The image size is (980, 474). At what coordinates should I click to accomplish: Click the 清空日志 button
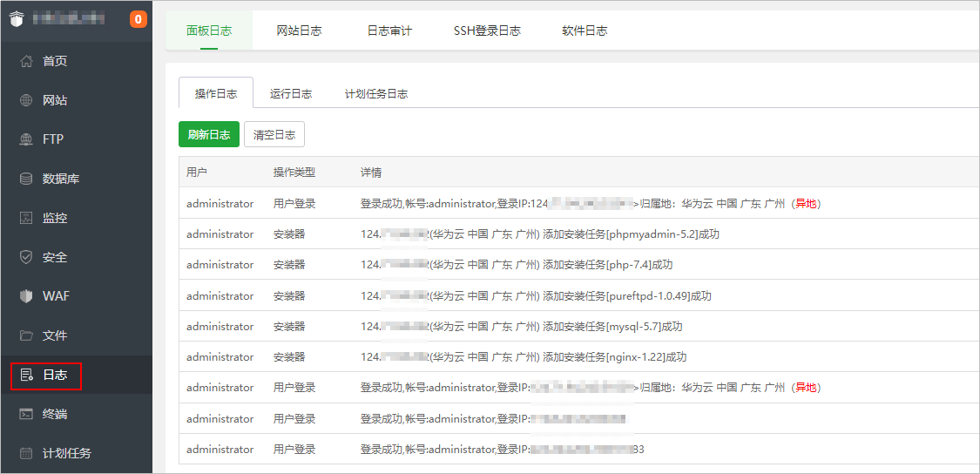click(x=274, y=134)
